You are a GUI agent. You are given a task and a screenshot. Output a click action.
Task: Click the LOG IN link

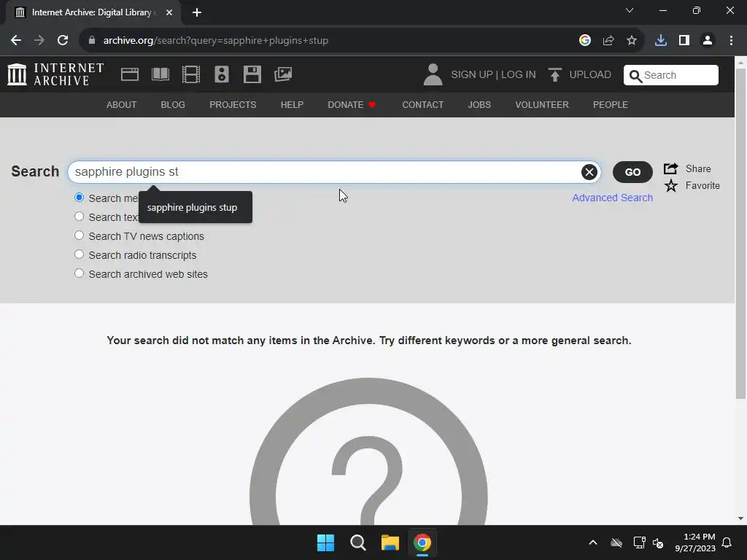[x=519, y=75]
